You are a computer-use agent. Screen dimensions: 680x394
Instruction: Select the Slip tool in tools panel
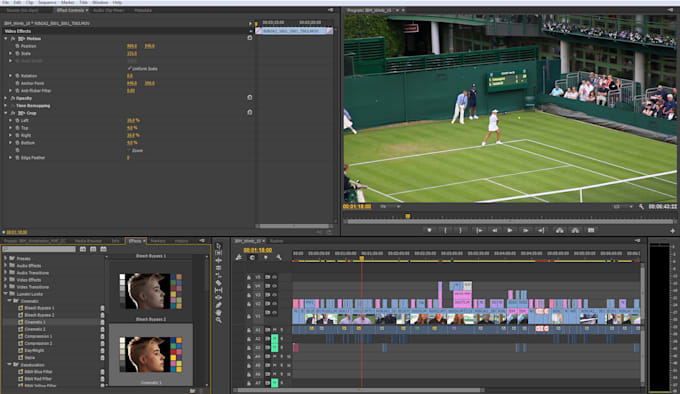[219, 290]
